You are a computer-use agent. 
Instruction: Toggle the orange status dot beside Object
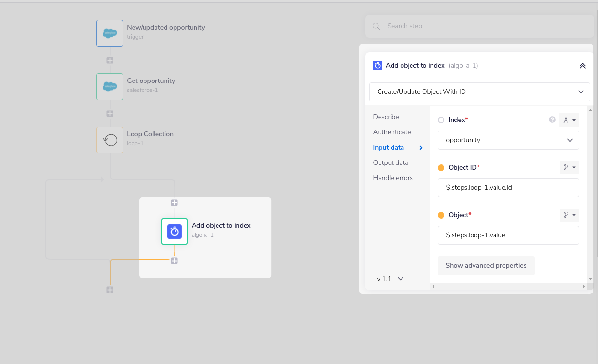click(x=441, y=215)
